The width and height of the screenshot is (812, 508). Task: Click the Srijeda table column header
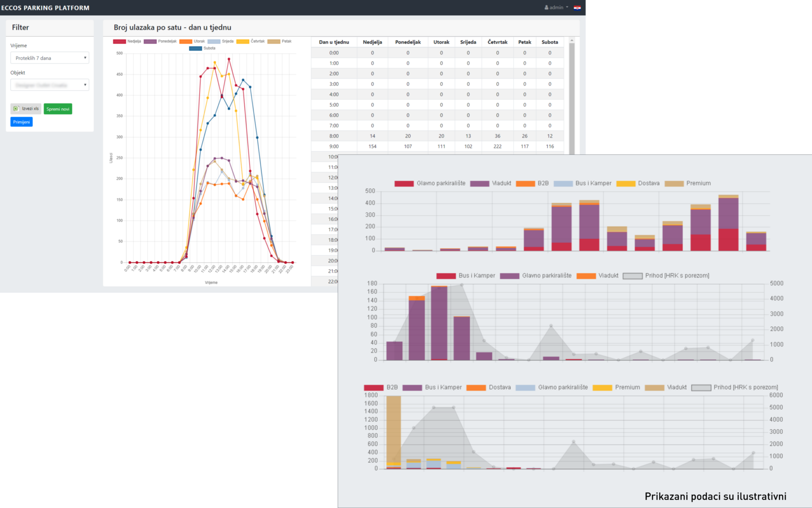click(x=468, y=42)
